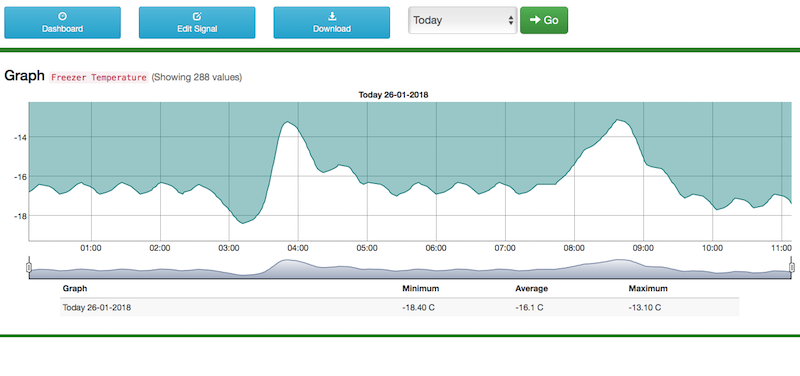Click left handle of range selector

(x=29, y=267)
